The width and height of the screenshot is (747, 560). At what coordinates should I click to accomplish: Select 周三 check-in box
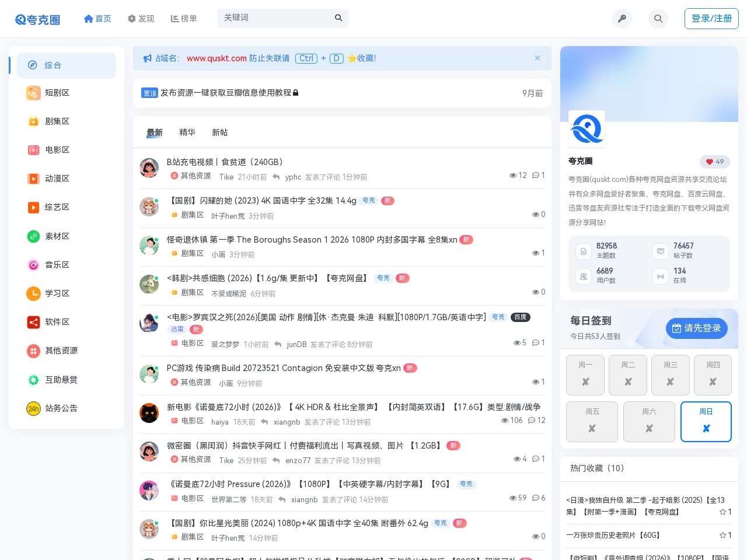[x=671, y=375]
